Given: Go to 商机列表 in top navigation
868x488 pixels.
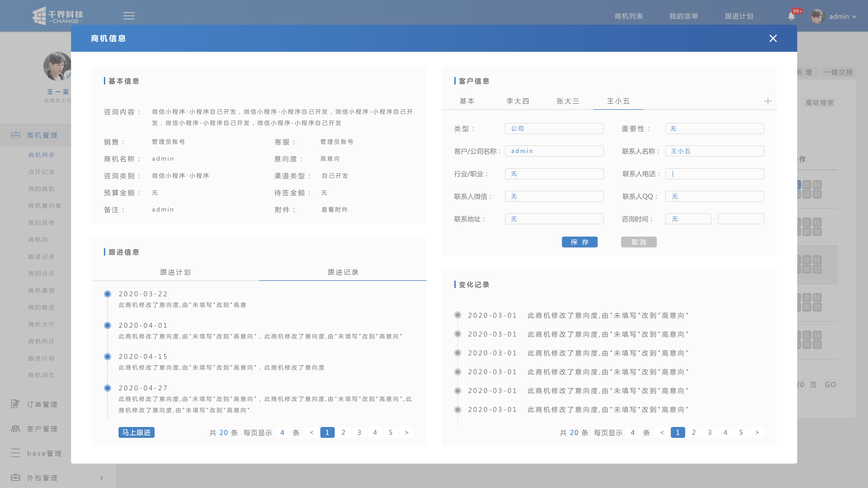Looking at the screenshot, I should coord(628,16).
